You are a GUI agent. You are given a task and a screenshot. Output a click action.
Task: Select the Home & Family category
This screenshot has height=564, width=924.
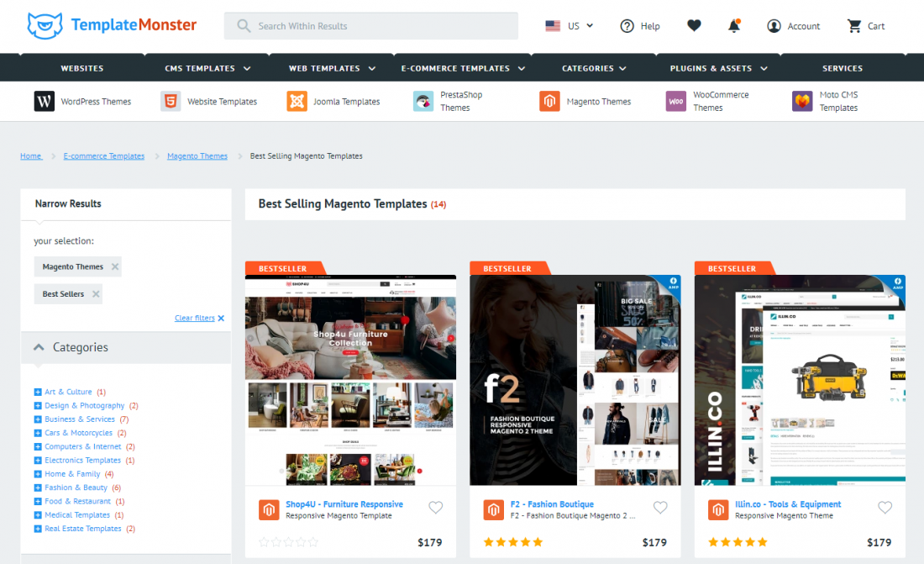coord(72,474)
